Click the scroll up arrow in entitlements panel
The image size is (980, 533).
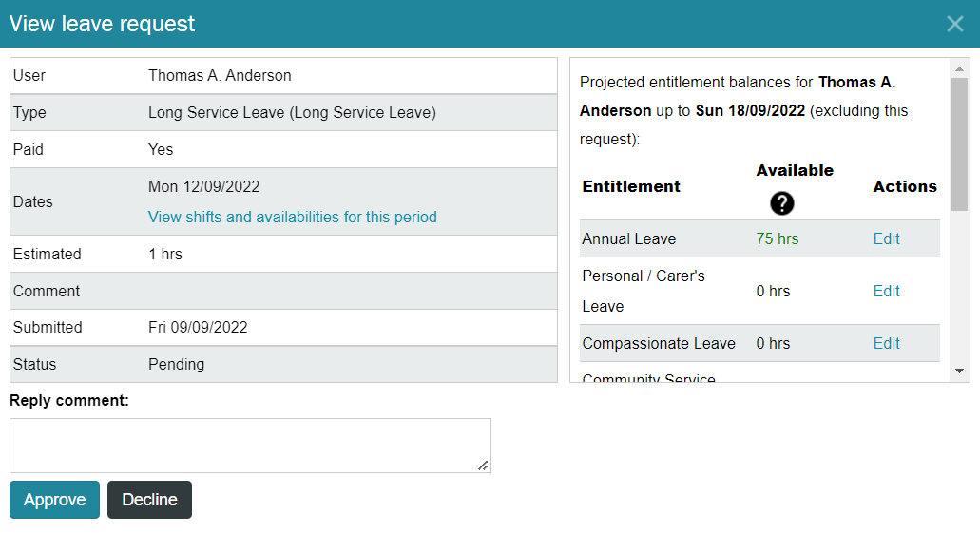[959, 68]
